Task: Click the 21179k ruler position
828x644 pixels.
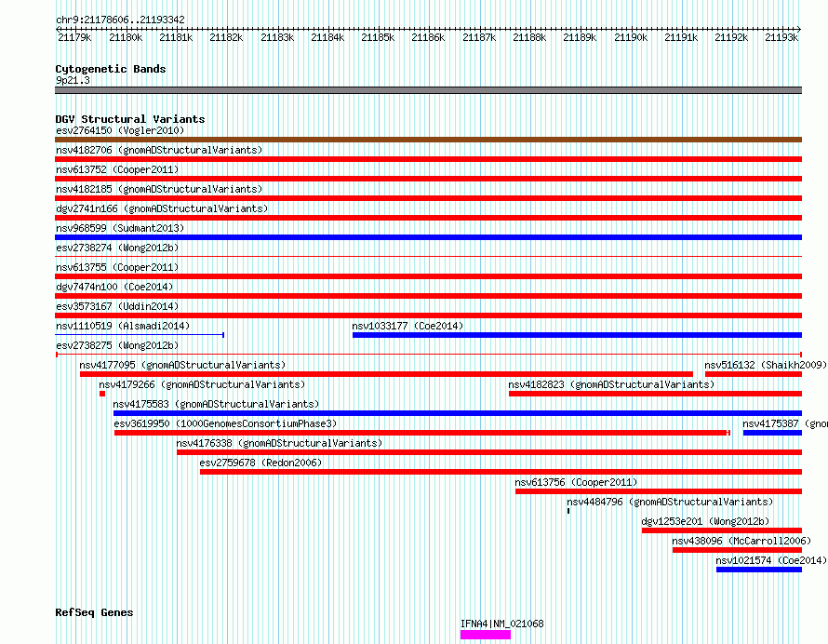Action: tap(74, 37)
